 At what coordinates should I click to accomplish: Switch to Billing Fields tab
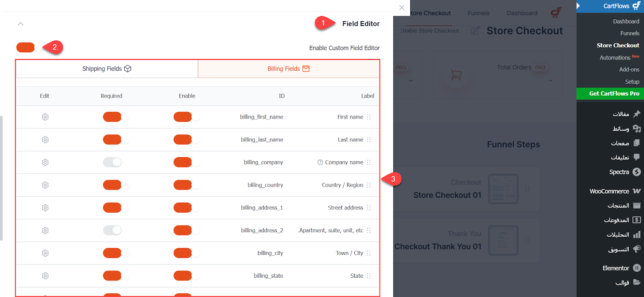(289, 69)
